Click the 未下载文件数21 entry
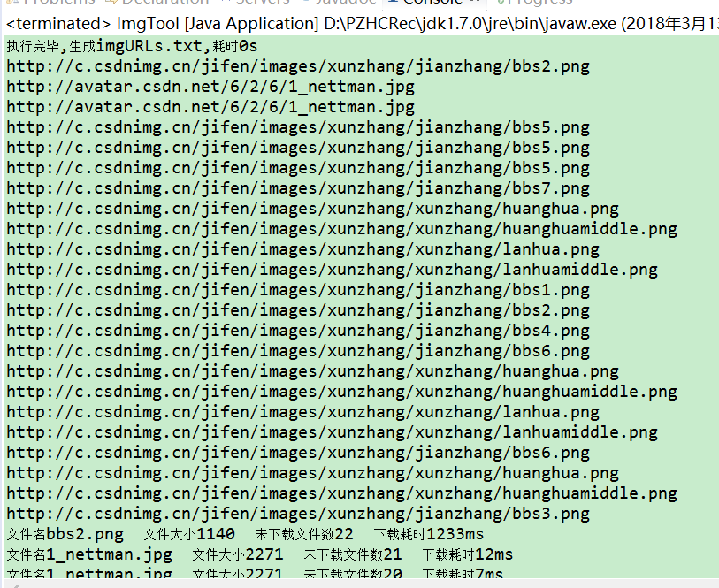The image size is (719, 588). [353, 555]
